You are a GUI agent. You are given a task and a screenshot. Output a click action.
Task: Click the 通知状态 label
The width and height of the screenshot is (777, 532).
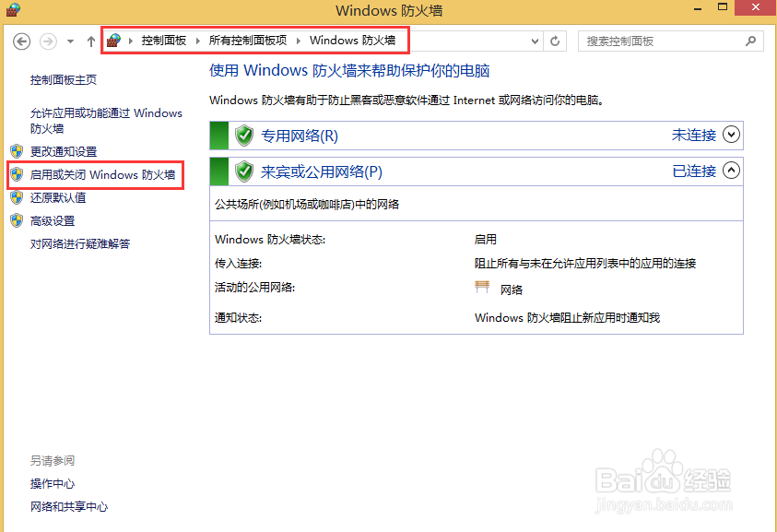click(x=238, y=318)
